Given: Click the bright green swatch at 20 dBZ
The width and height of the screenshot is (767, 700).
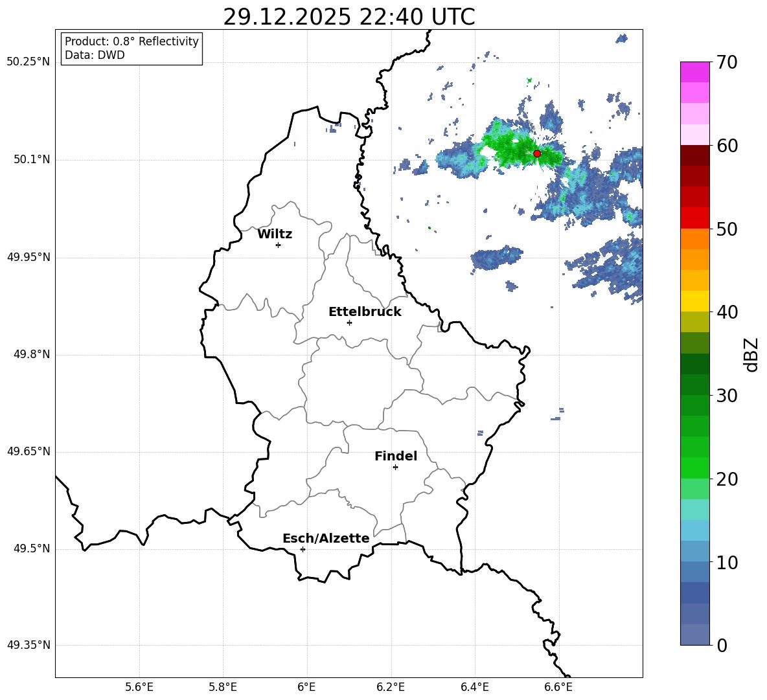Looking at the screenshot, I should pos(694,468).
